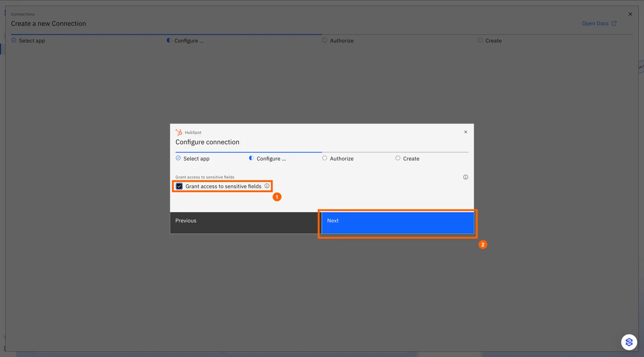Close the HubSpot Configure connection dialog
The width and height of the screenshot is (644, 357).
tap(466, 132)
